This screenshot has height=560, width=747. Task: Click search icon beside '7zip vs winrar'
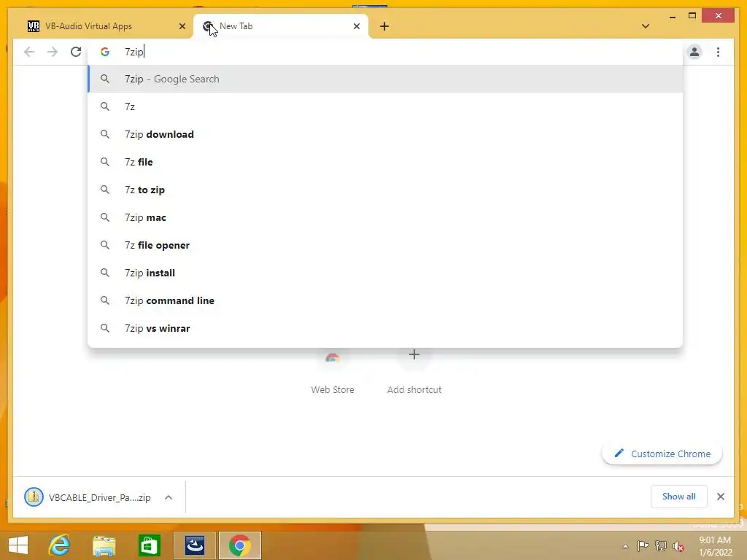point(105,328)
